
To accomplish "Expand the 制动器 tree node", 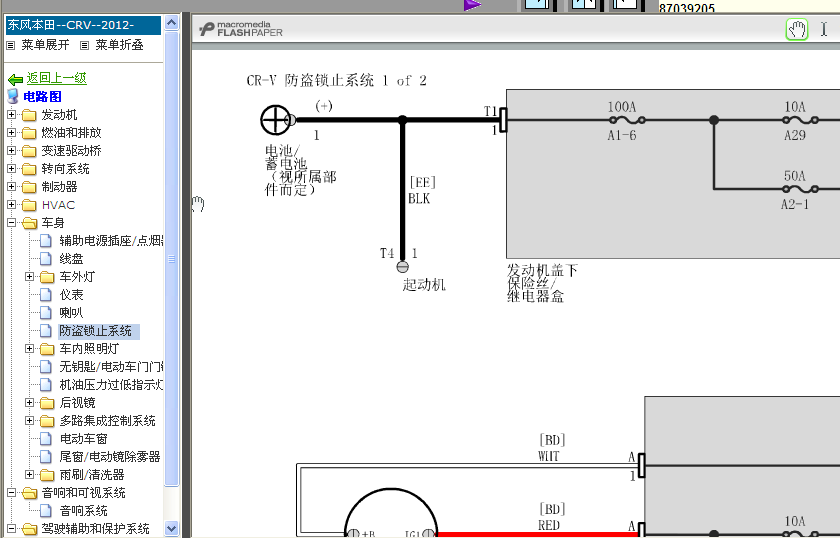I will [x=11, y=186].
